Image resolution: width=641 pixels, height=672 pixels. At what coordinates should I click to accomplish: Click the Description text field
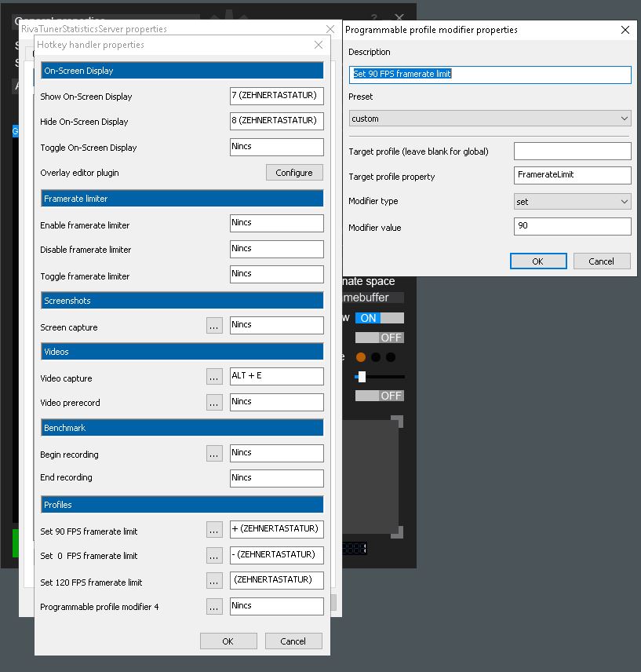[490, 75]
